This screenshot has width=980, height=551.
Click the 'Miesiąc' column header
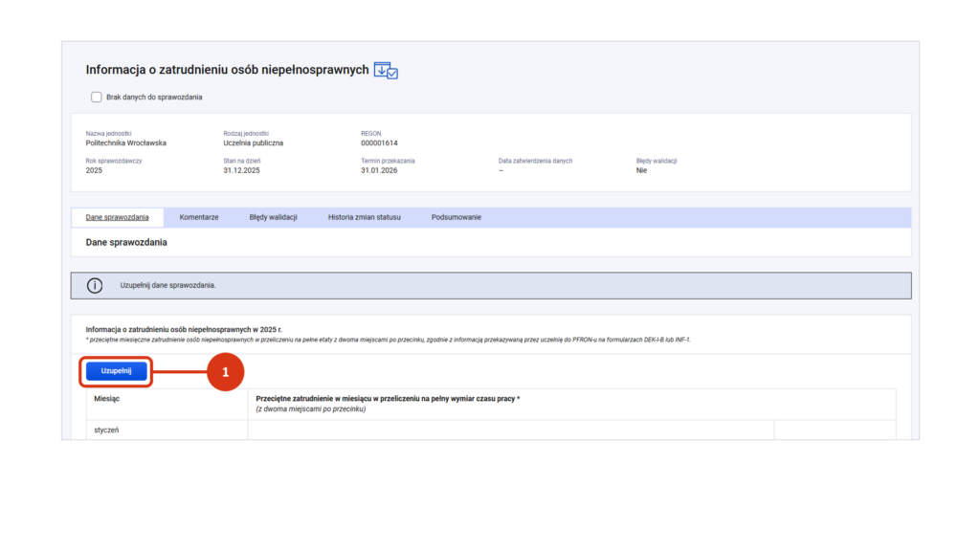[105, 397]
